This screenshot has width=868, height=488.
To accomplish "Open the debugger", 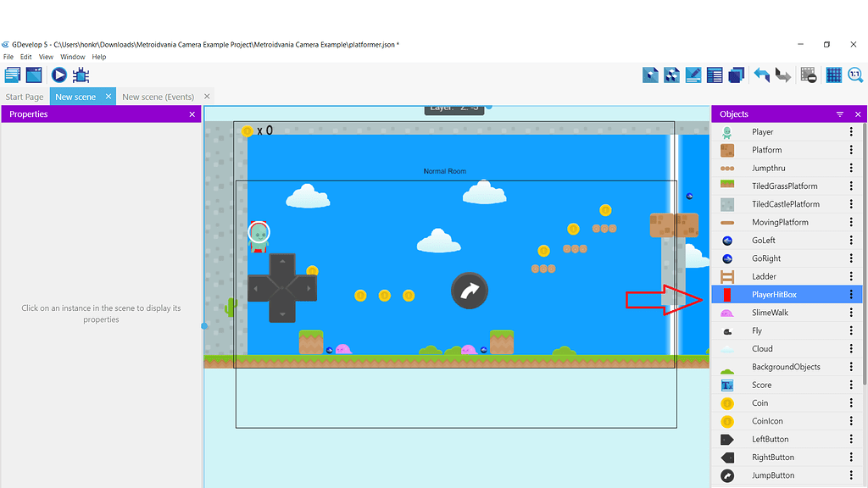I will click(x=81, y=75).
